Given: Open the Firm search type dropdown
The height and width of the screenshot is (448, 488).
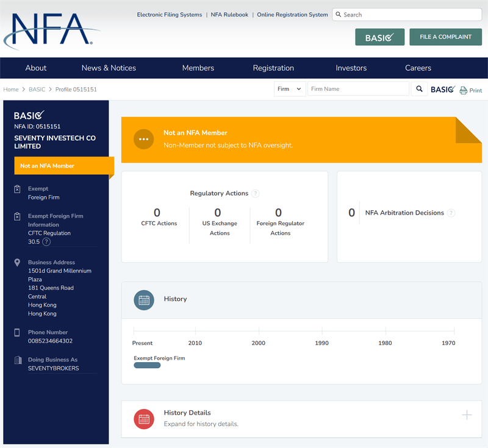Looking at the screenshot, I should (290, 89).
